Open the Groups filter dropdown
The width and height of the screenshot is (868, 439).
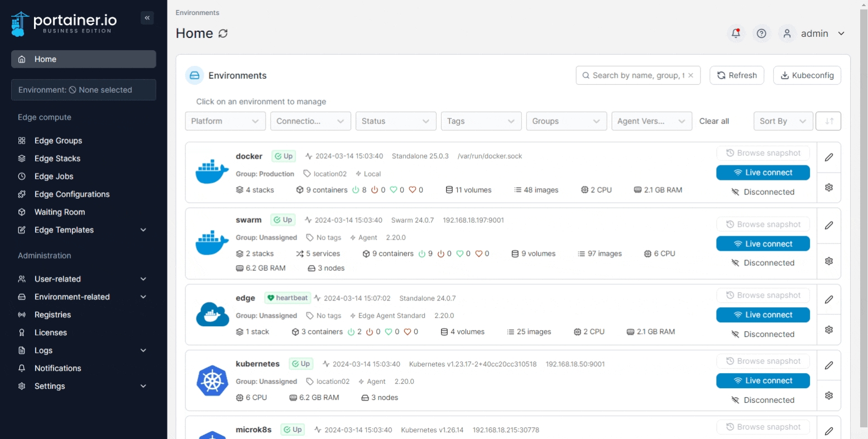coord(567,121)
